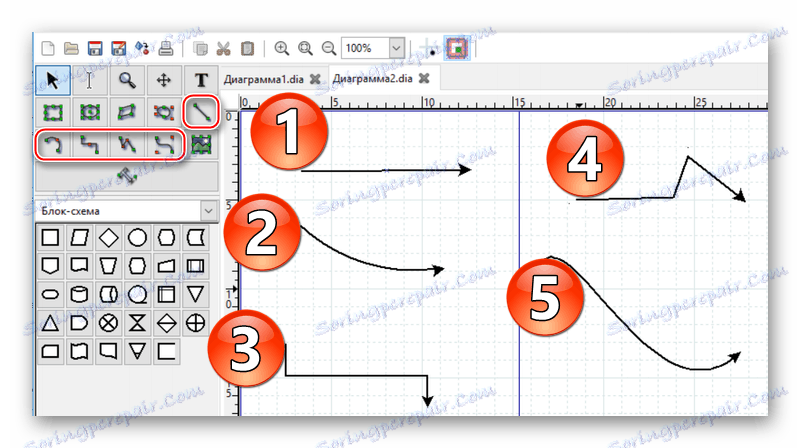Screen dimensions: 800x448
Task: Select the Box drawing tool
Action: point(53,112)
